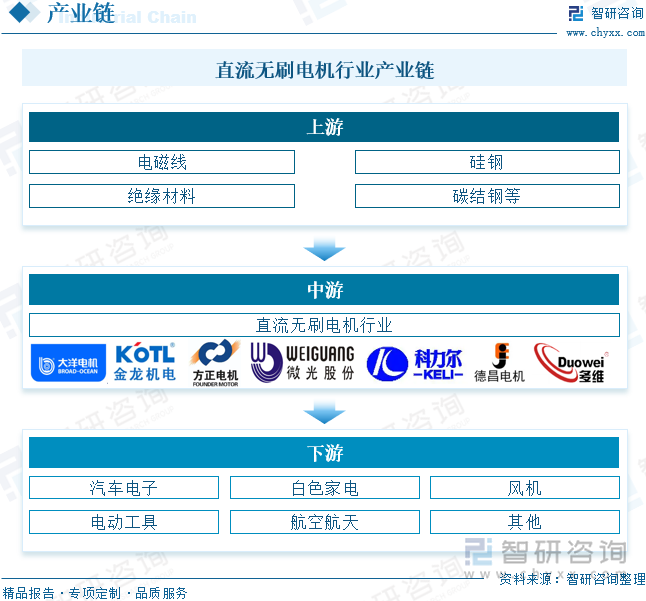
Task: Click the Weiguang 微光股份 logo
Action: [303, 362]
